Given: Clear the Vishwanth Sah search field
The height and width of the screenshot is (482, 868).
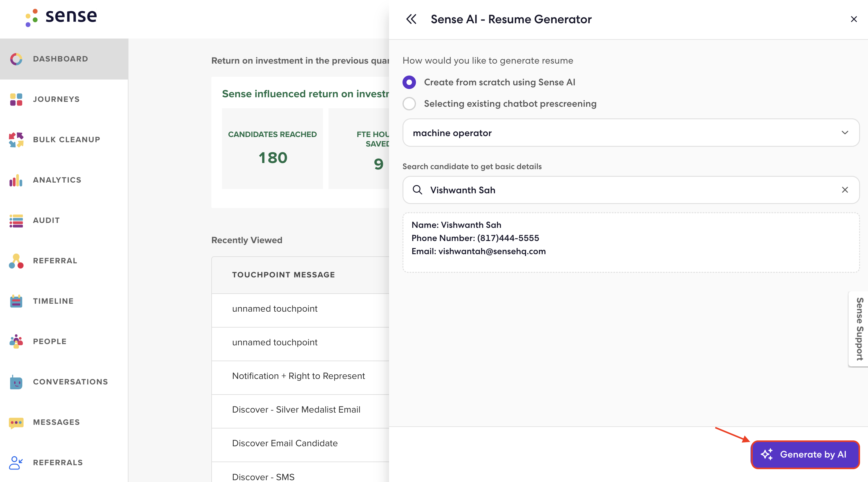Looking at the screenshot, I should [x=844, y=190].
